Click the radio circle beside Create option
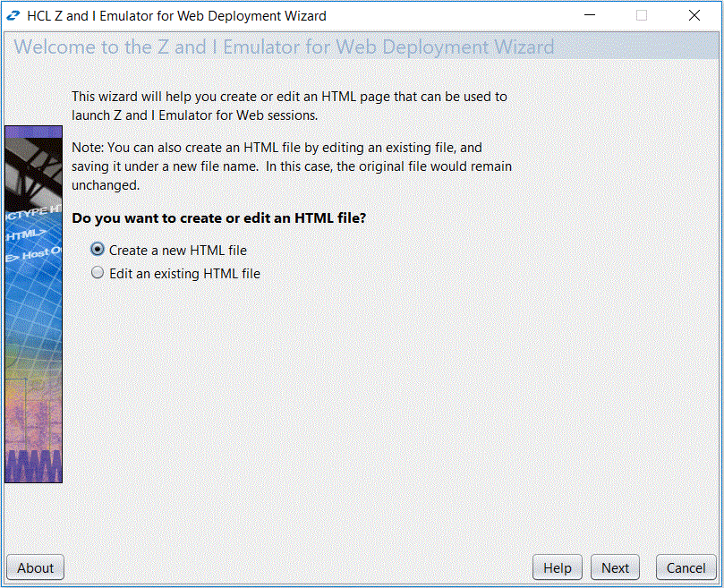The height and width of the screenshot is (588, 724). (x=97, y=250)
